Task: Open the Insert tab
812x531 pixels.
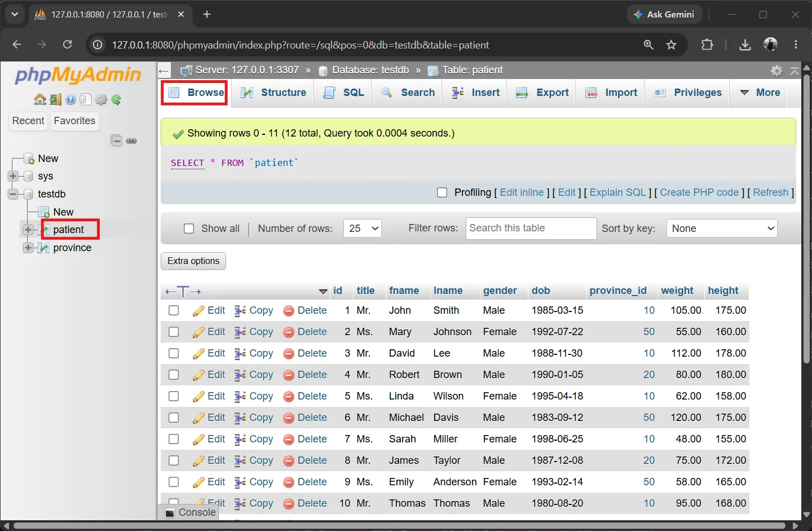Action: click(476, 93)
